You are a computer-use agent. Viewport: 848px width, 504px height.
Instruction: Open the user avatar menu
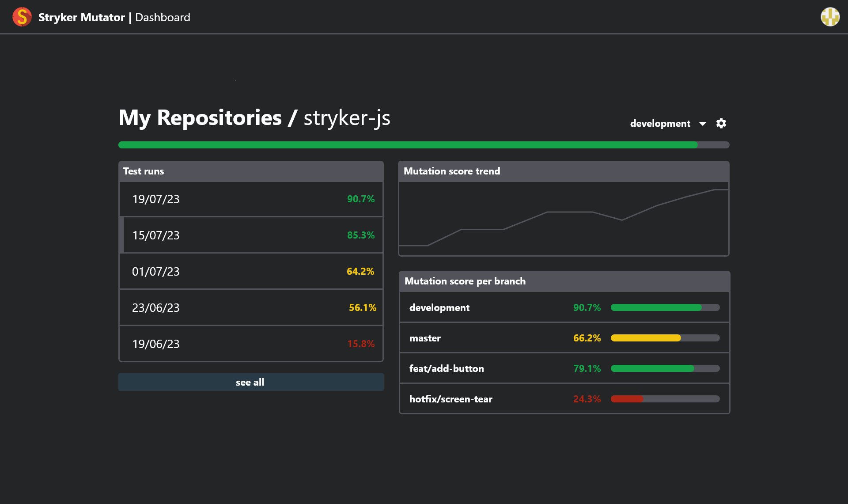[830, 17]
